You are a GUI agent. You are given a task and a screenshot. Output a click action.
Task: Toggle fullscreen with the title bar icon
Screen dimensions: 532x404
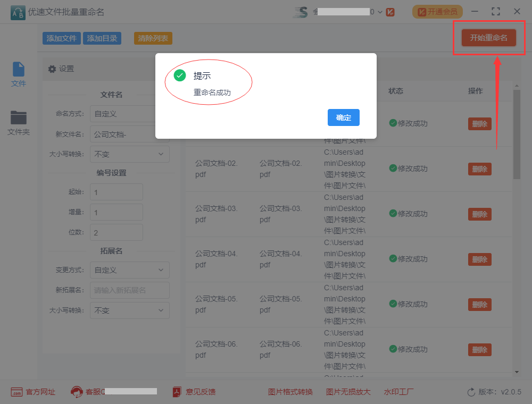pos(496,11)
